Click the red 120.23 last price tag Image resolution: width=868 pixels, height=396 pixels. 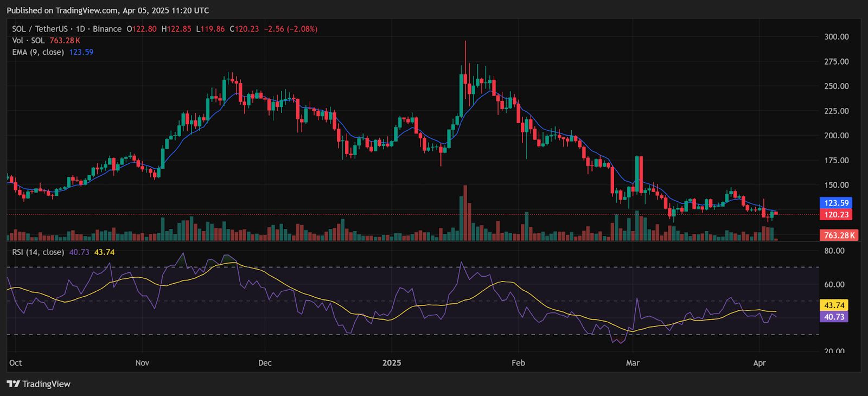click(836, 214)
